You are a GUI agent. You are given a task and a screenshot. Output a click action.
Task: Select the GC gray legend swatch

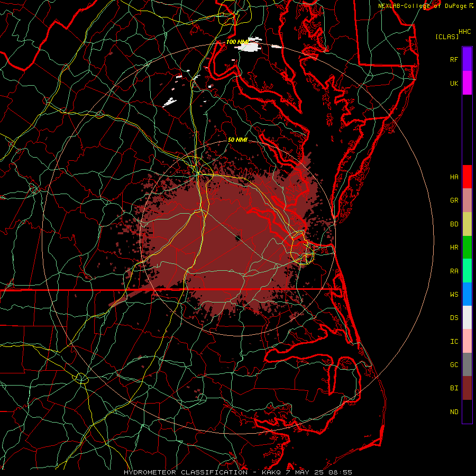(x=467, y=364)
